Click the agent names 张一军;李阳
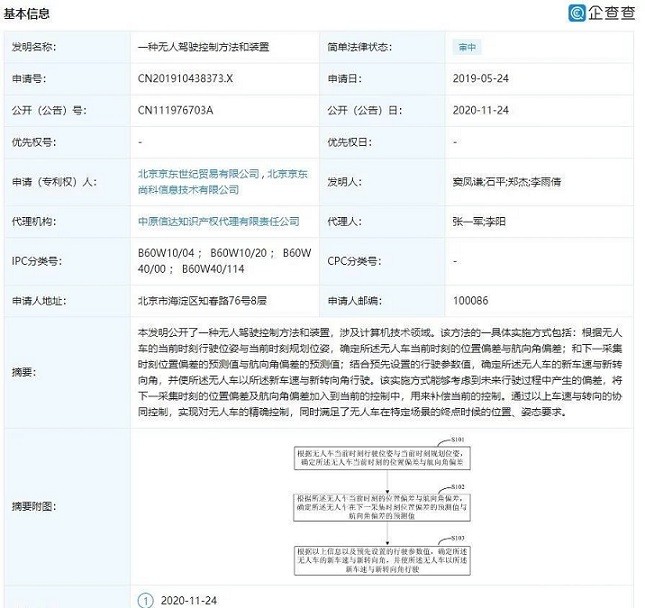645x608 pixels. click(x=479, y=221)
